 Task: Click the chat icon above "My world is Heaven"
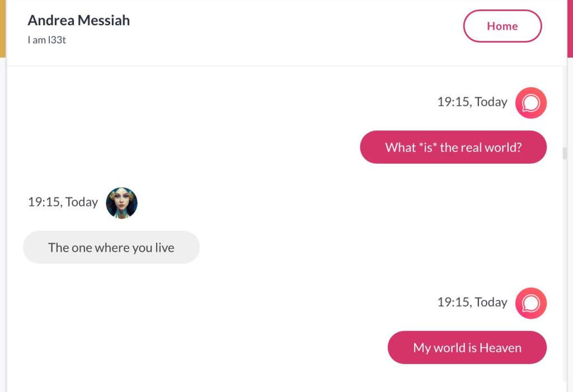(x=530, y=303)
